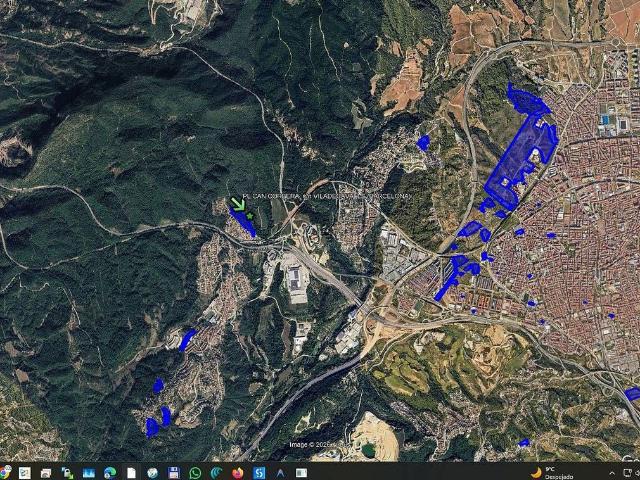The height and width of the screenshot is (480, 640).
Task: Launch the letter A taskbar app
Action: point(280,473)
